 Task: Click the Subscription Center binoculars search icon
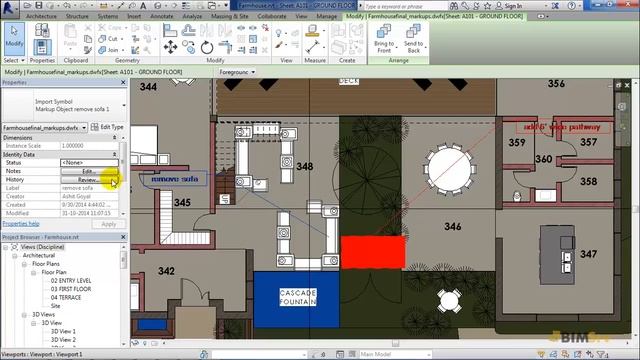pyautogui.click(x=453, y=6)
